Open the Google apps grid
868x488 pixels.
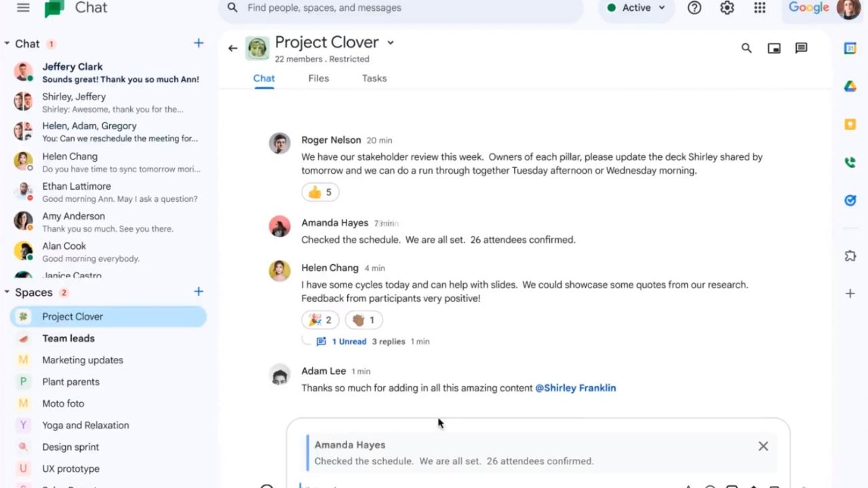(x=759, y=8)
